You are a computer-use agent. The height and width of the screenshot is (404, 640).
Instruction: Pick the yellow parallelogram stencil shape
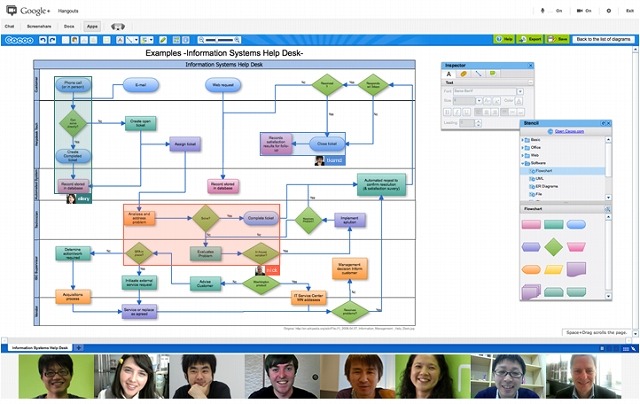click(553, 269)
